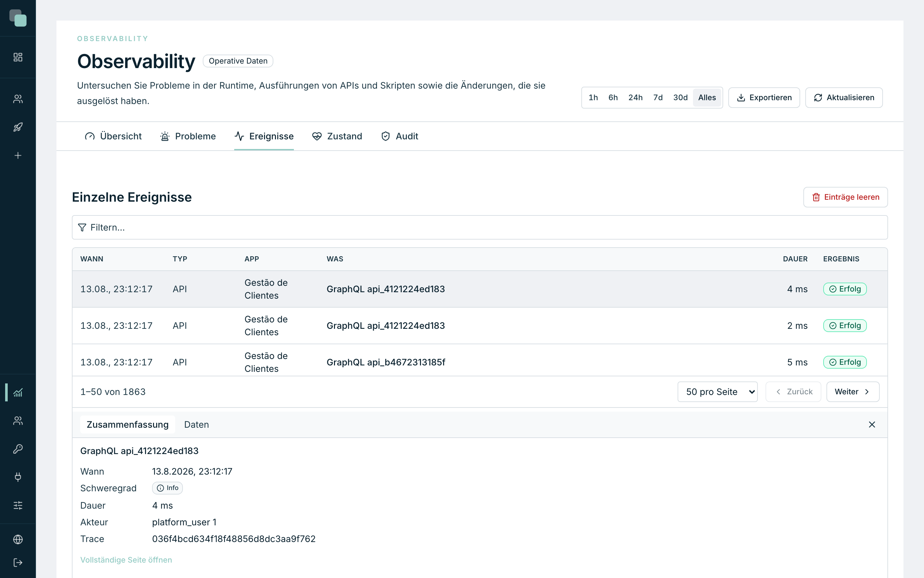This screenshot has height=578, width=924.
Task: Click the ERGEBNIS column header
Action: coord(841,259)
